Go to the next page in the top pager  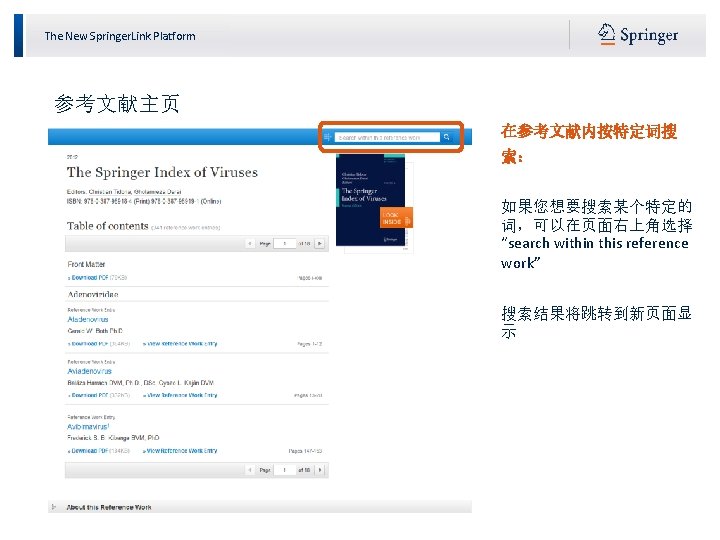pos(320,243)
